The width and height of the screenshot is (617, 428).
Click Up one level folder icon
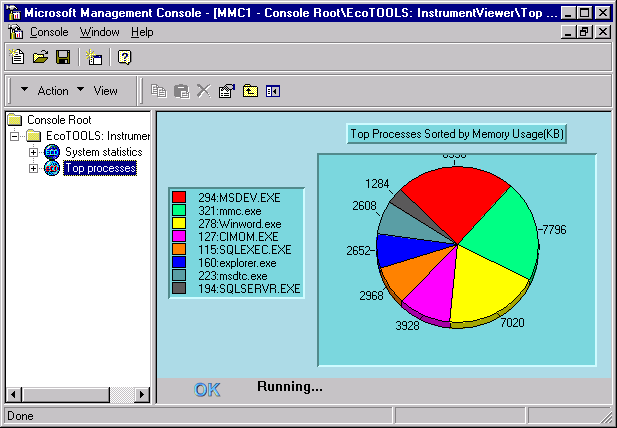coord(250,91)
